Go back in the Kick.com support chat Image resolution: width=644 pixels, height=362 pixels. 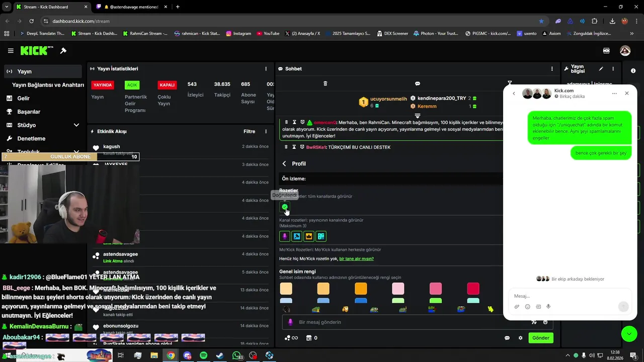coord(514,94)
